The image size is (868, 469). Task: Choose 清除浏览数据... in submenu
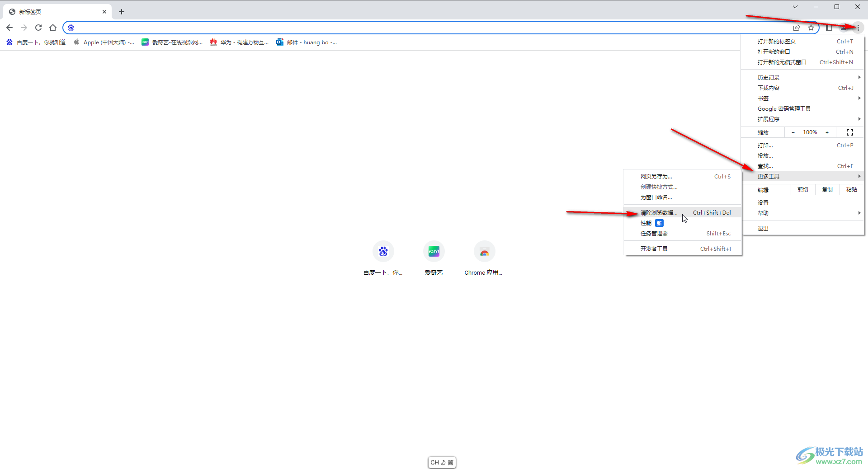pyautogui.click(x=683, y=212)
